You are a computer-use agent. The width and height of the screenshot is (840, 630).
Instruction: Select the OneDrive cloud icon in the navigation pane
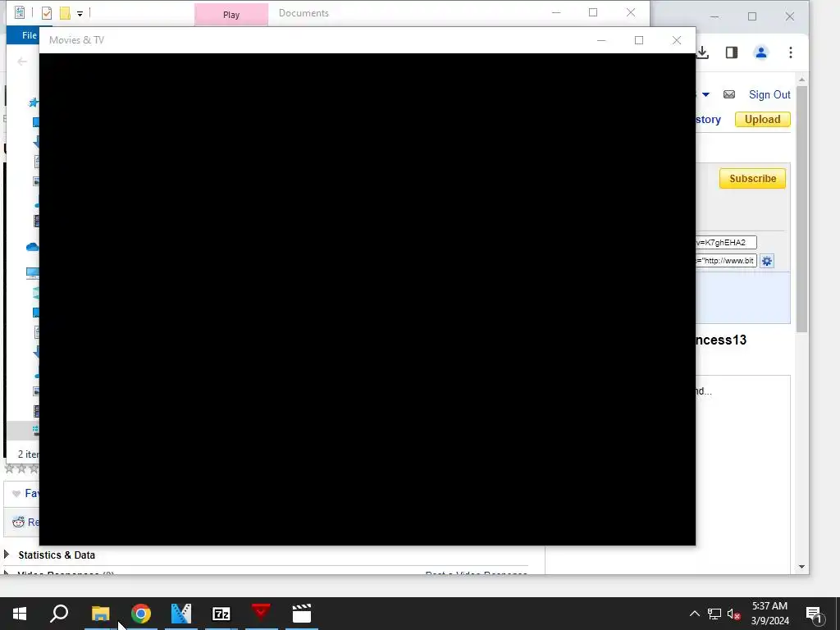pyautogui.click(x=32, y=247)
